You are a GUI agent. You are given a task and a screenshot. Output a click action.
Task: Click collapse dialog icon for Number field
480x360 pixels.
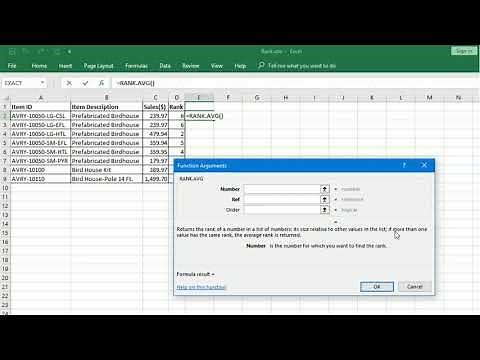point(325,189)
